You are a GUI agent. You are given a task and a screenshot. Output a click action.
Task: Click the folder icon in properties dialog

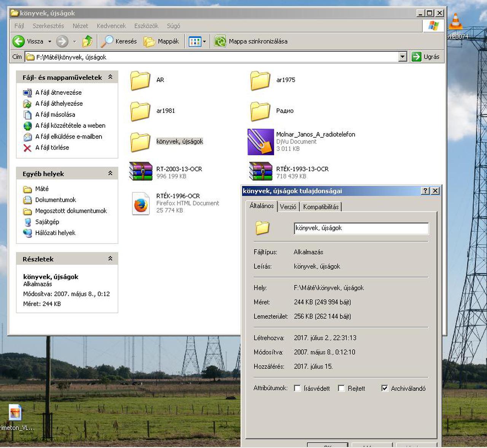pos(262,228)
